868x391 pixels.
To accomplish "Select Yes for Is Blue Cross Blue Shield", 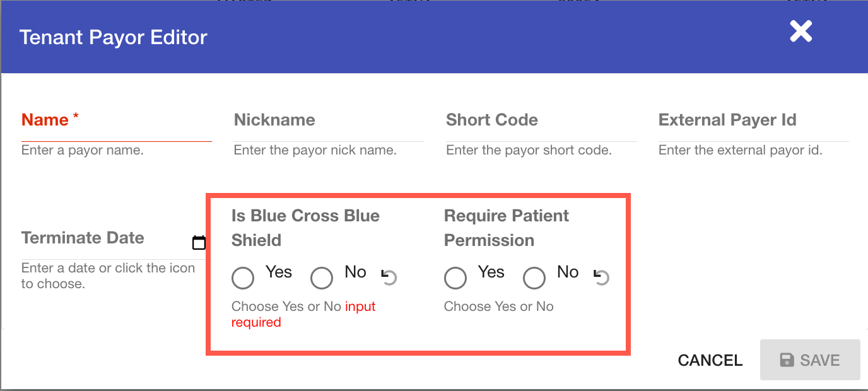I will (243, 277).
